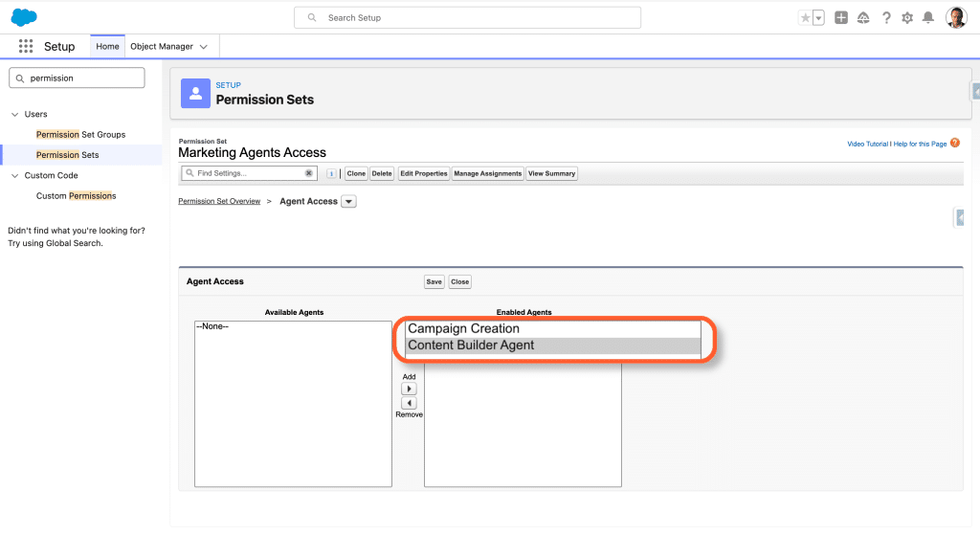Expand the Object Manager tab dropdown
This screenshot has width=980, height=535.
point(204,47)
